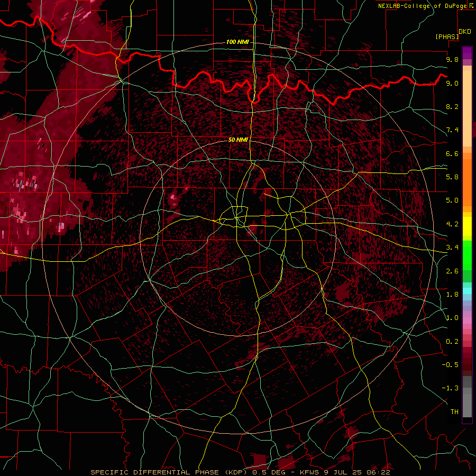Select the 2.6 scale value
This screenshot has width=476, height=476.
pos(452,271)
